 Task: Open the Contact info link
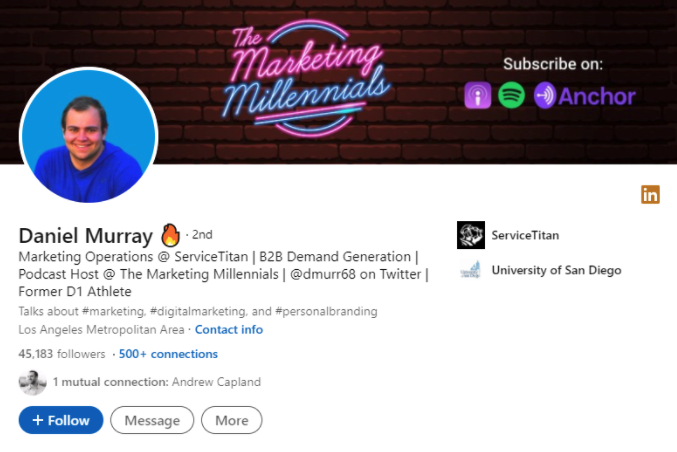(229, 330)
